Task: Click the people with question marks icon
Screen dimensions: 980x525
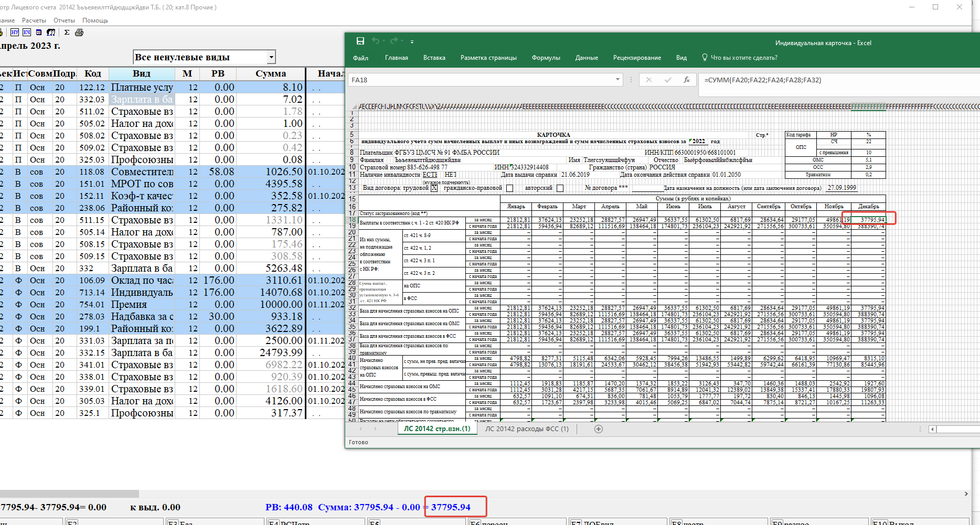Action: point(51,33)
